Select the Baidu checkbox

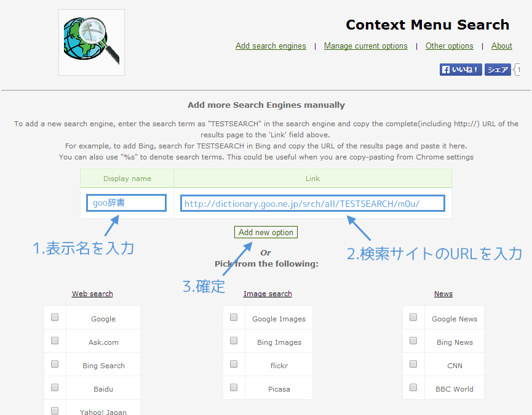point(55,387)
